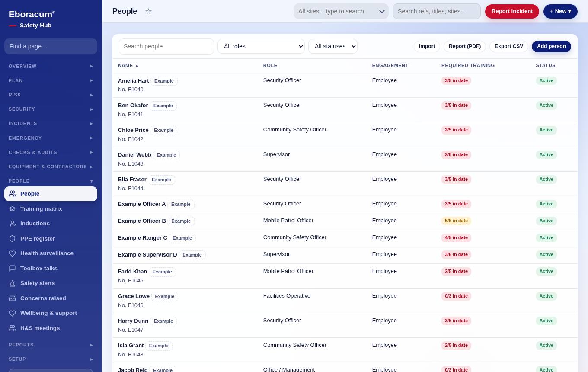Click the Safety alerts siren icon
This screenshot has width=588, height=372.
click(x=12, y=283)
